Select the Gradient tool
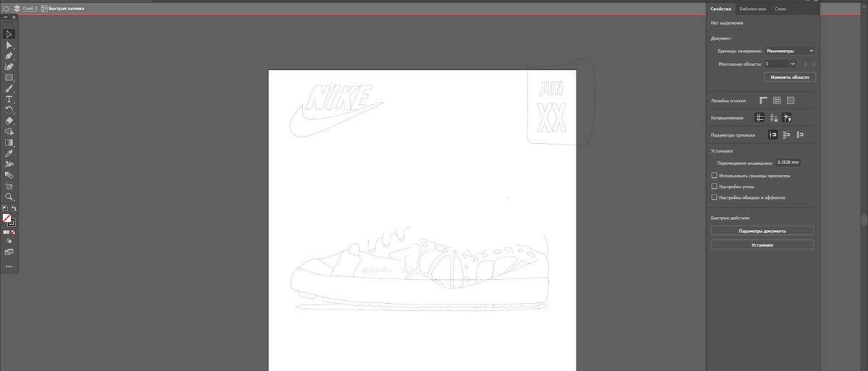 tap(9, 142)
